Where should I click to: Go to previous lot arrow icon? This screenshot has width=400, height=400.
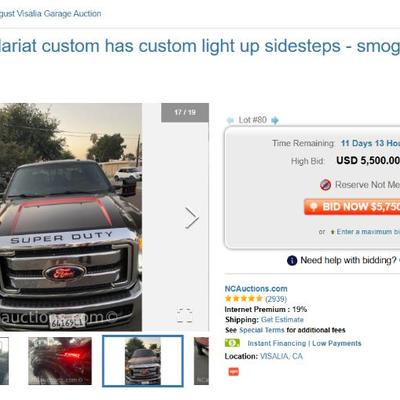pos(229,120)
